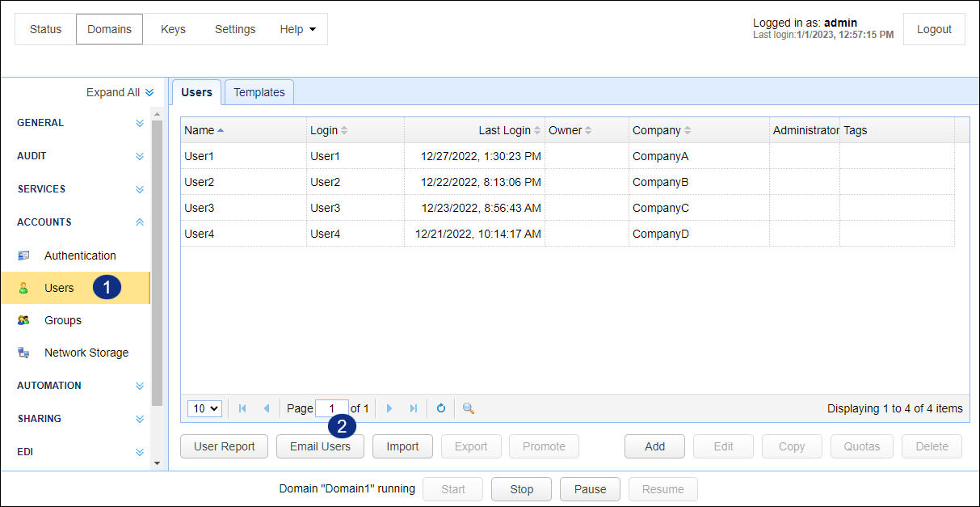Click the Authentication icon in sidebar
Image resolution: width=980 pixels, height=507 pixels.
coord(23,256)
